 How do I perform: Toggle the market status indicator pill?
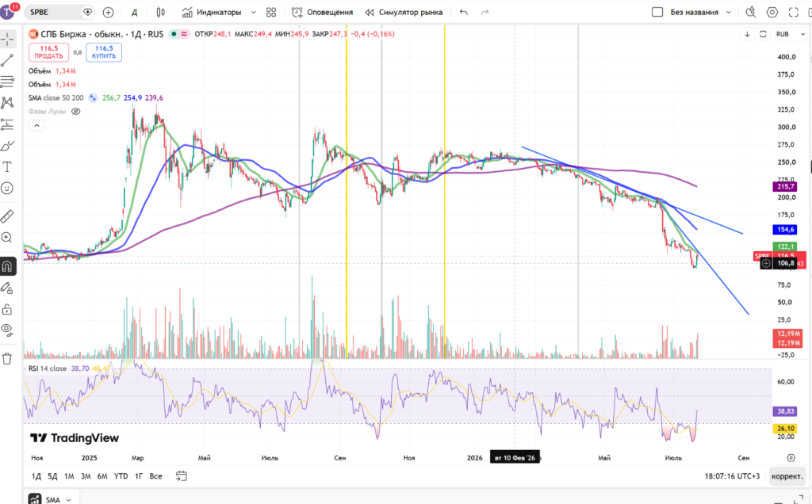(179, 34)
